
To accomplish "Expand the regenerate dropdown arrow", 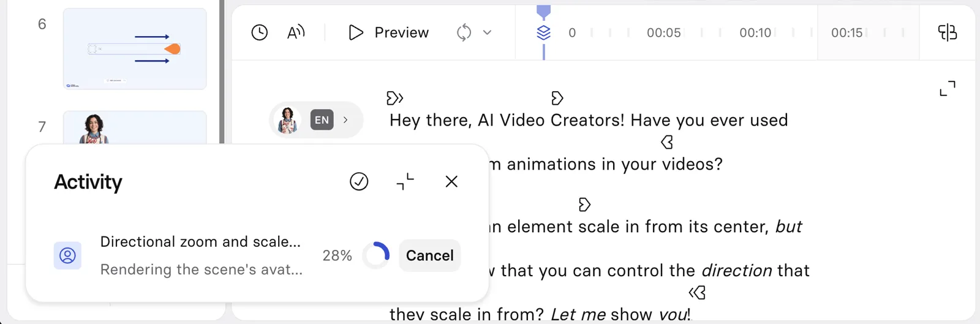I will pos(487,32).
